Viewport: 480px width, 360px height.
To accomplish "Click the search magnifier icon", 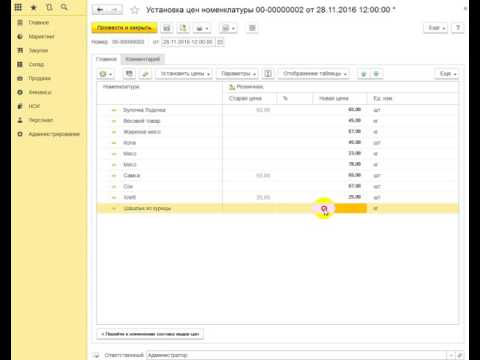I will [64, 7].
